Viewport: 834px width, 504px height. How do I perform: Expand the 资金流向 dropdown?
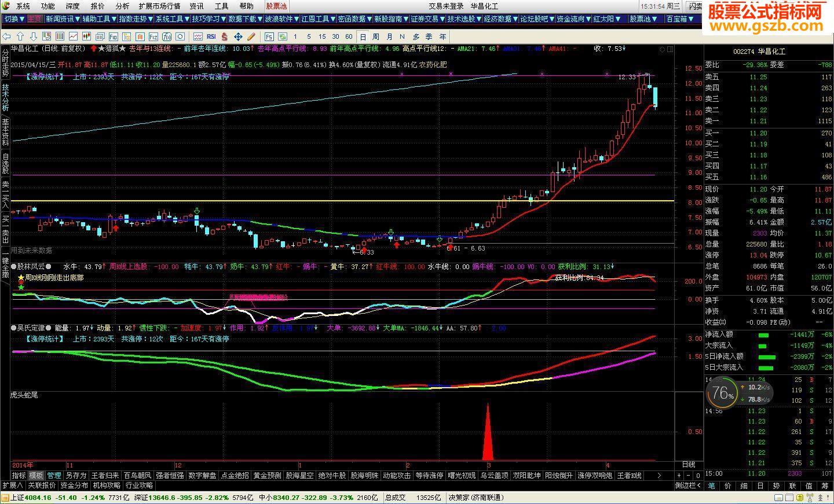[x=573, y=19]
